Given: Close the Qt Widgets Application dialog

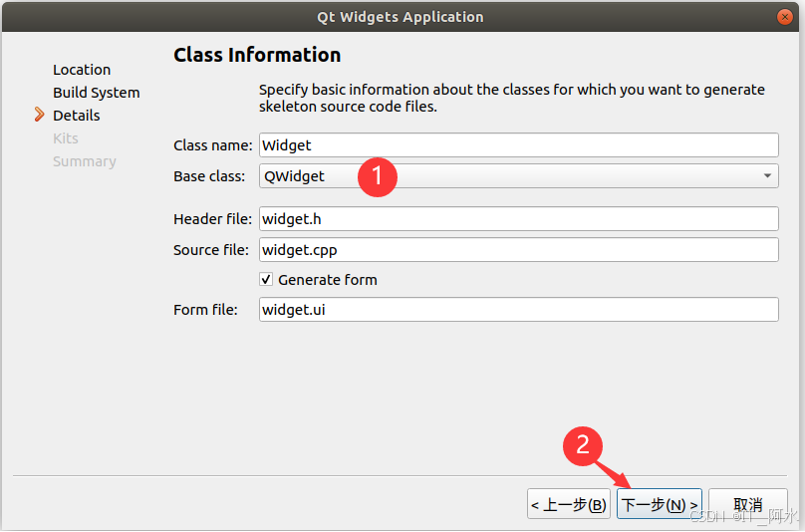Looking at the screenshot, I should 784,17.
